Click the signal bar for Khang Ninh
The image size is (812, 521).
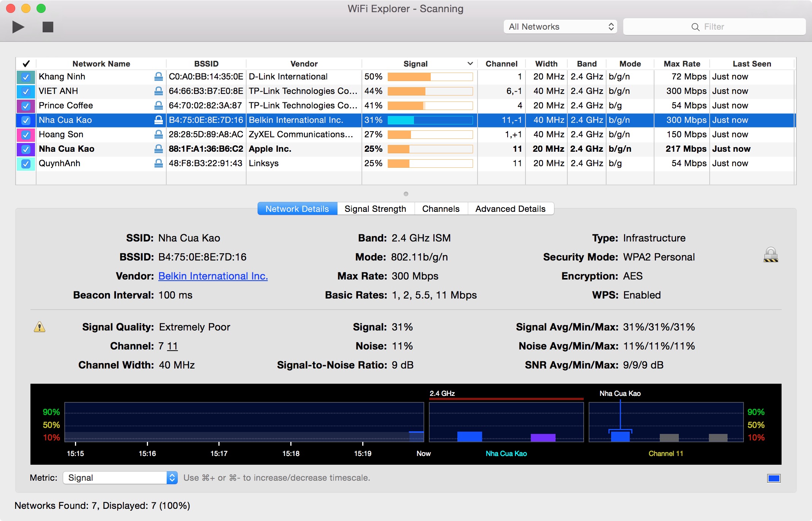(x=430, y=77)
